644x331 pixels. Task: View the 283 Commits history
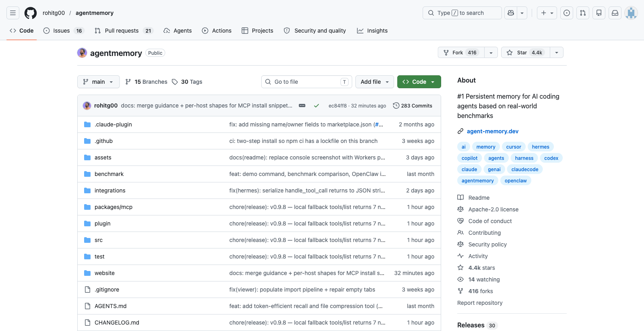coord(413,106)
